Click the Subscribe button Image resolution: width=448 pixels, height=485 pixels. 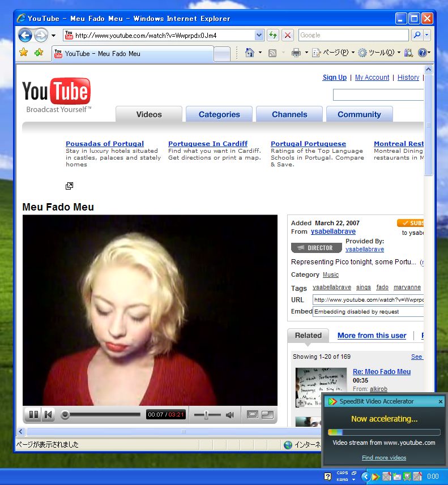coord(410,223)
